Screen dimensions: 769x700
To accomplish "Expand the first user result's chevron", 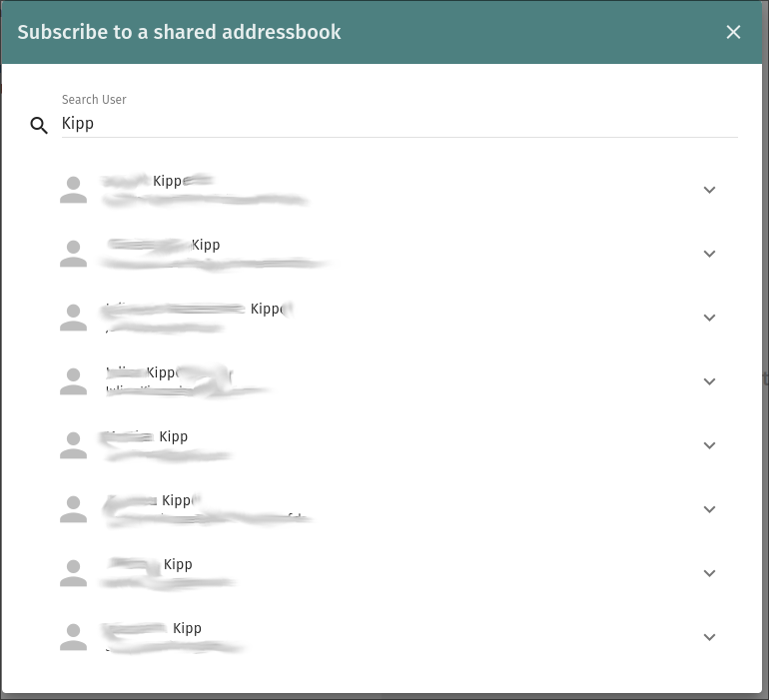I will 710,190.
